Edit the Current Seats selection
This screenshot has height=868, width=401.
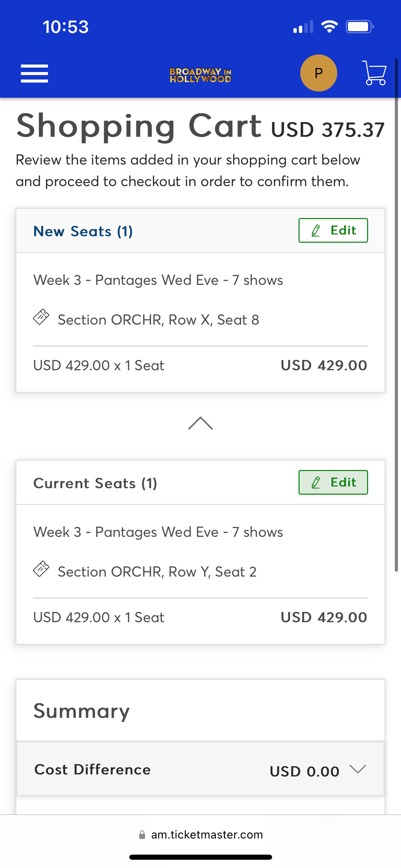[333, 482]
